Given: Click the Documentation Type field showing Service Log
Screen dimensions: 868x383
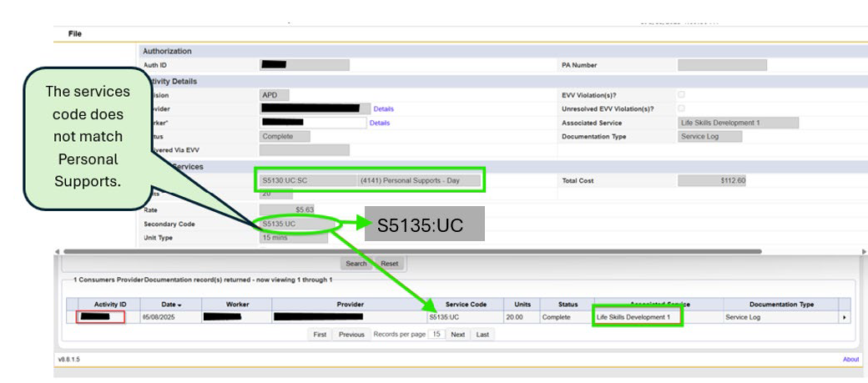Looking at the screenshot, I should click(709, 136).
